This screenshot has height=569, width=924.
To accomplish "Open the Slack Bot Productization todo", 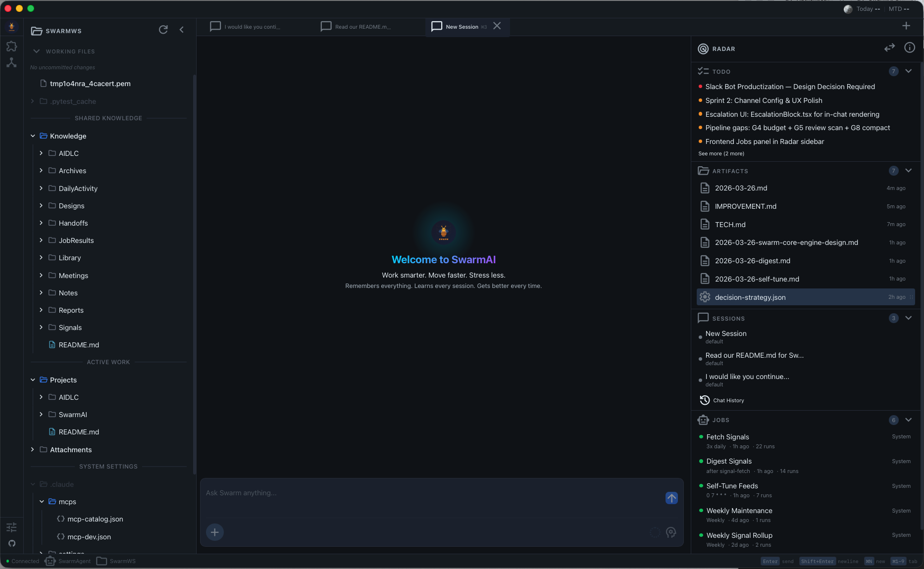I will [790, 87].
